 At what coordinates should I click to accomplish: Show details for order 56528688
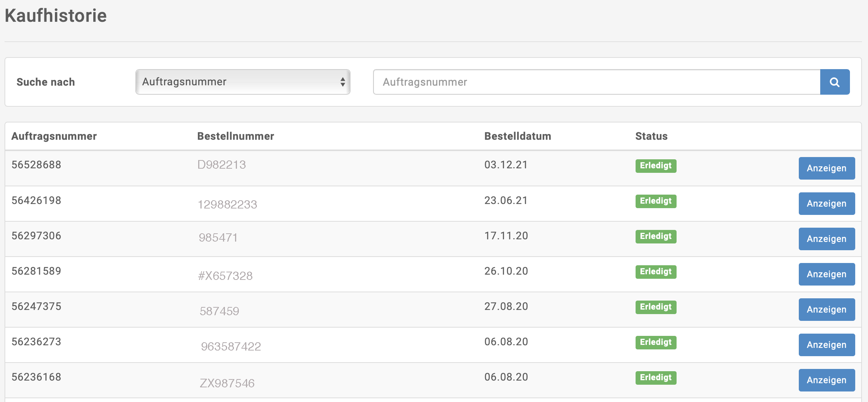826,168
